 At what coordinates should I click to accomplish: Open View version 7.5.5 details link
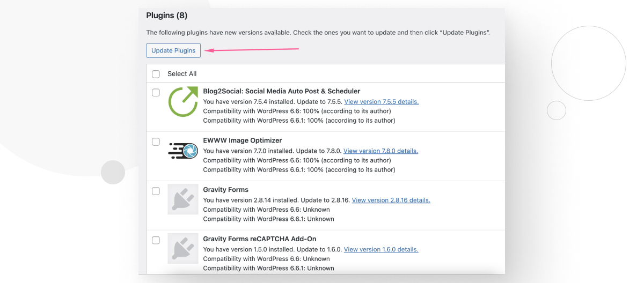coord(381,102)
